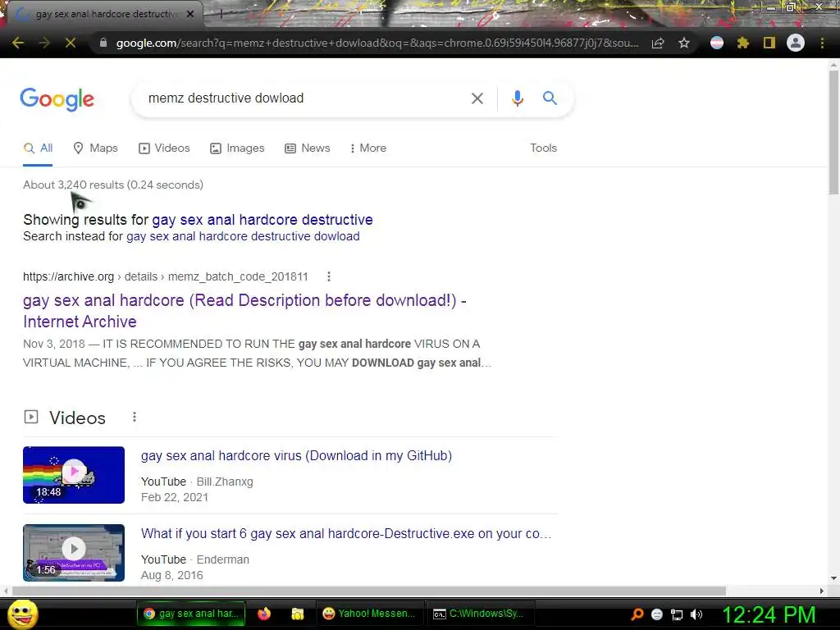Click the archive.org breadcrumb URL text
This screenshot has width=840, height=630.
tap(166, 276)
